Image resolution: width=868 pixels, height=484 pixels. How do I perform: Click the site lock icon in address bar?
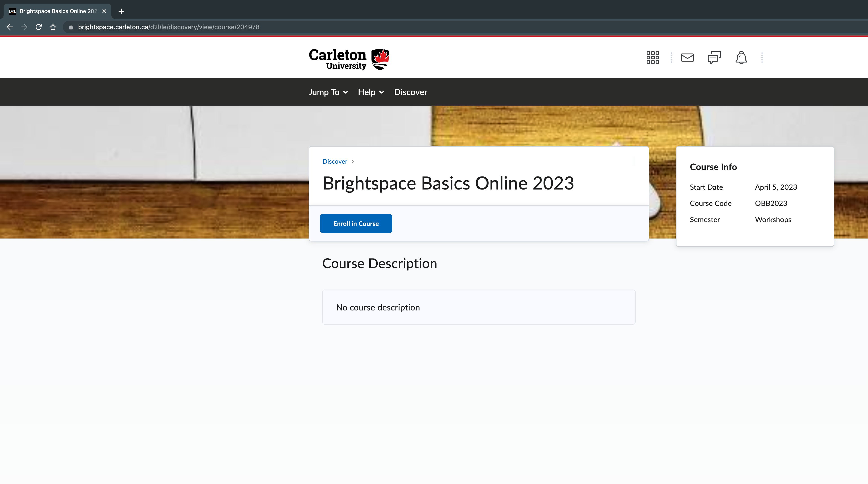coord(71,27)
